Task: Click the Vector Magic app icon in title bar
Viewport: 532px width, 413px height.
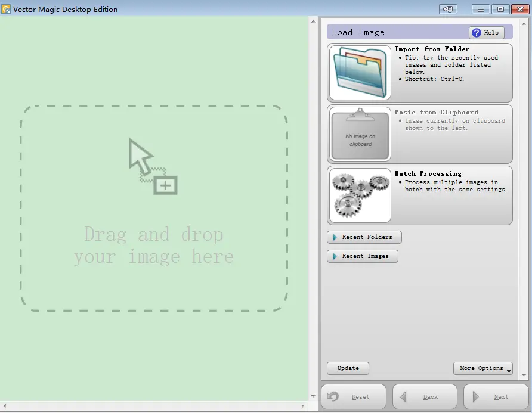Action: click(x=6, y=9)
